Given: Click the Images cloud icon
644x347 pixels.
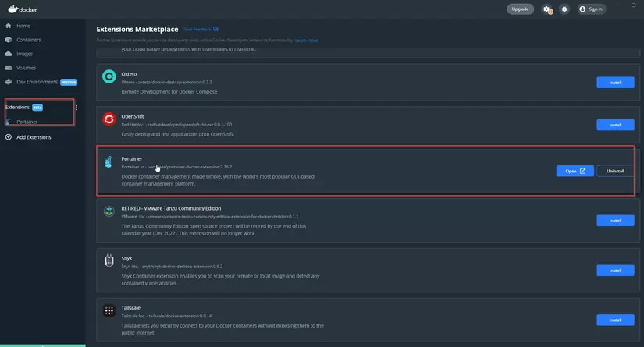Looking at the screenshot, I should (x=9, y=54).
